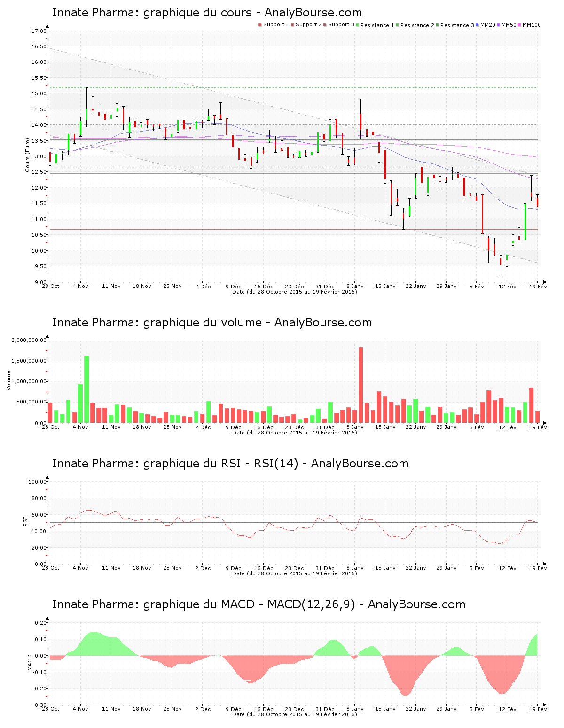The image size is (564, 728).
Task: Click the 10.50 price axis value
Action: click(x=39, y=235)
